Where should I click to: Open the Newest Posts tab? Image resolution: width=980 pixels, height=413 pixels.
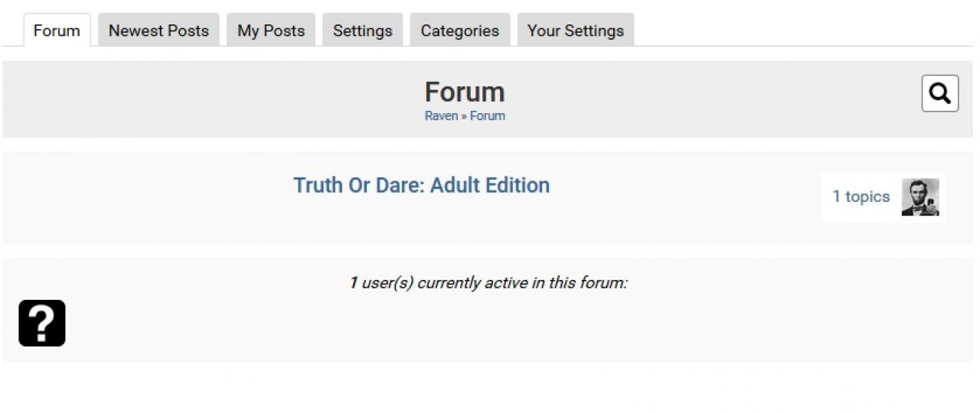[158, 31]
